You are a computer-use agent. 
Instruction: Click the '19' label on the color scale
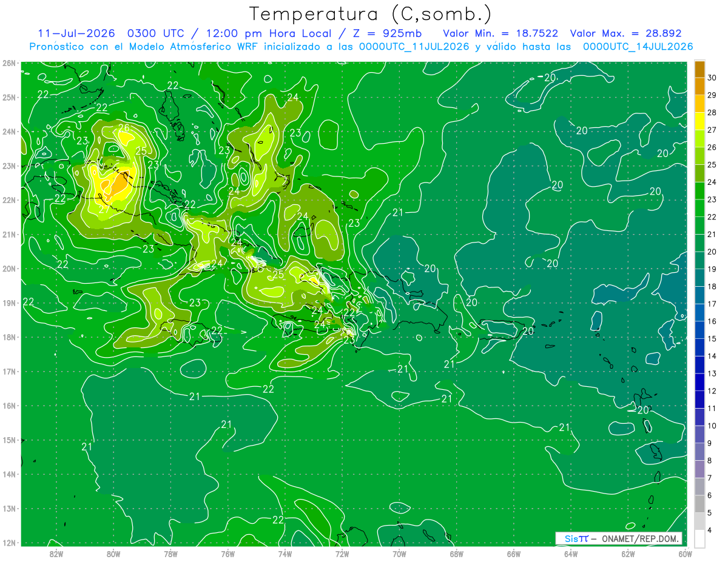(x=712, y=269)
